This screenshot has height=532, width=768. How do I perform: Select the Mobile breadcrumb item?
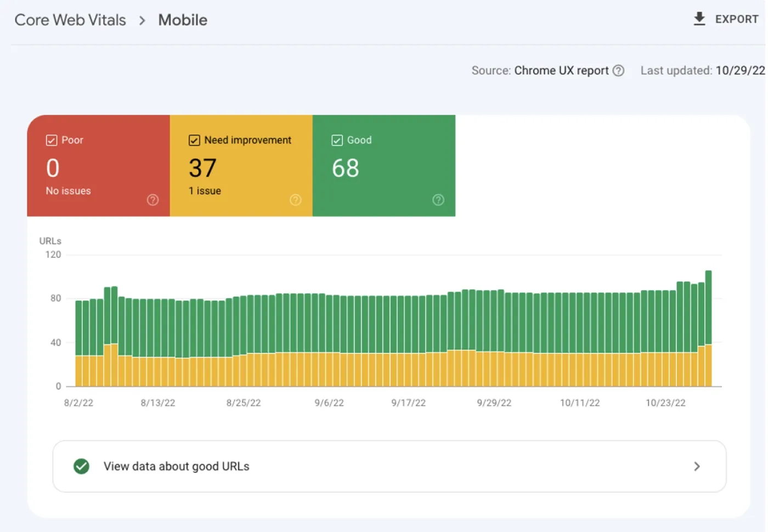coord(183,20)
